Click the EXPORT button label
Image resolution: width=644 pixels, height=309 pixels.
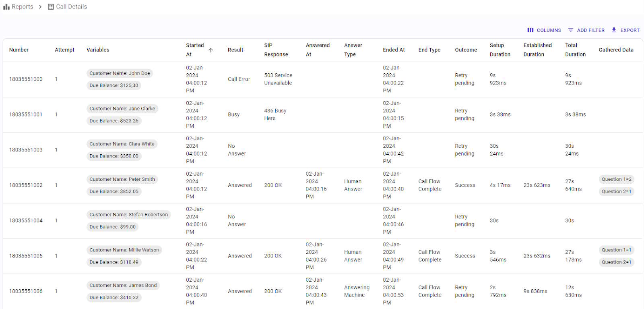[x=630, y=30]
